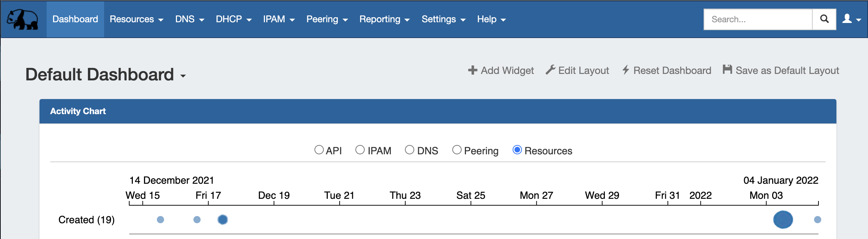Click into the Search input field
This screenshot has width=868, height=239.
click(x=758, y=19)
